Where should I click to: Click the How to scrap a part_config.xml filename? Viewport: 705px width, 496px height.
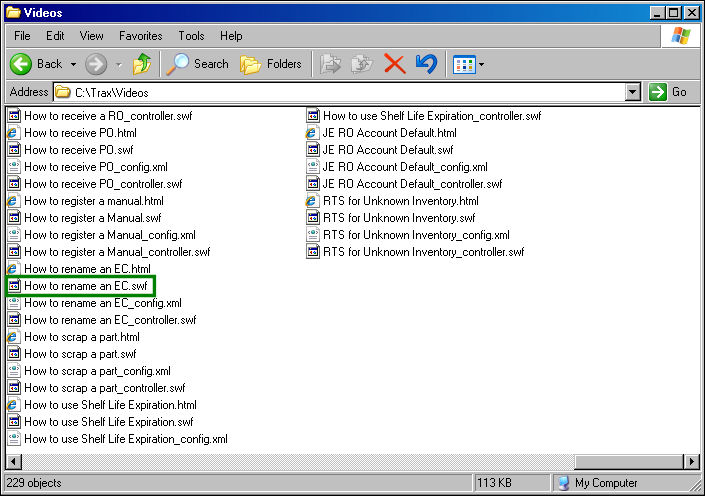click(x=98, y=371)
